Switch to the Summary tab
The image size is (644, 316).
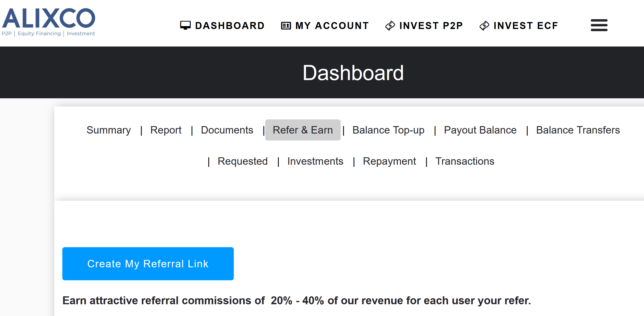[x=109, y=130]
